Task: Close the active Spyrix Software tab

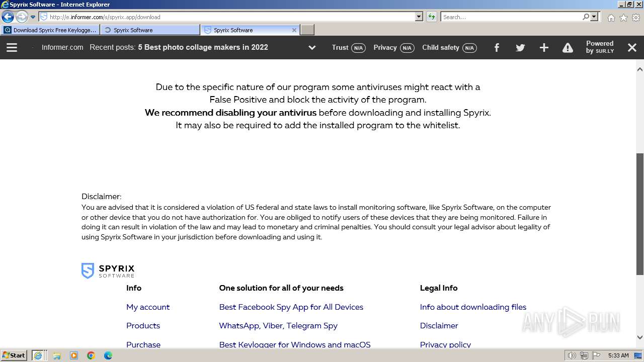Action: pos(294,30)
